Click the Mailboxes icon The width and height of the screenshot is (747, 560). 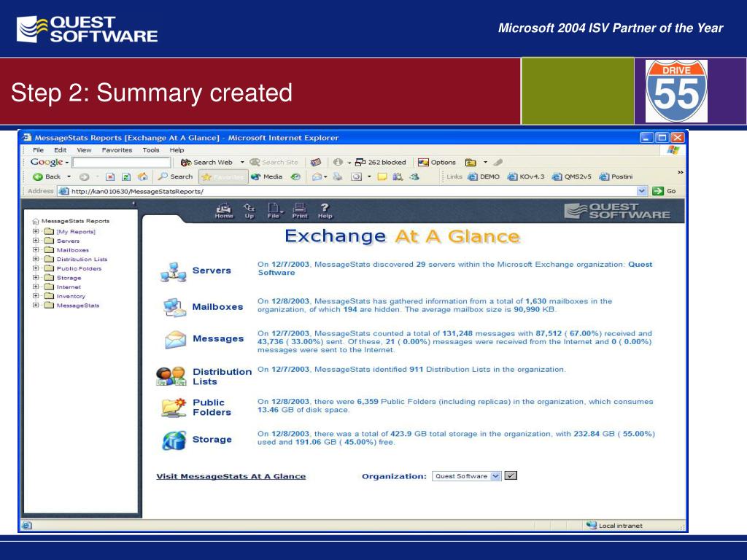(x=174, y=307)
